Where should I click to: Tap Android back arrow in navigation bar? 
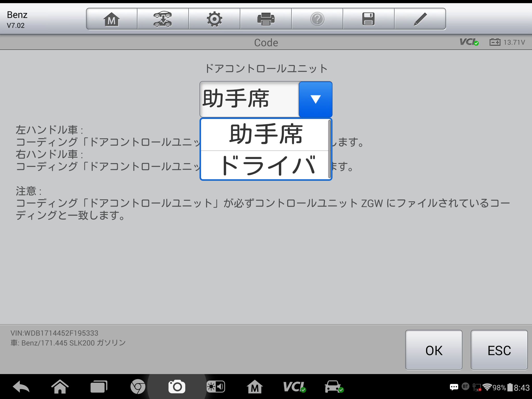tap(21, 387)
